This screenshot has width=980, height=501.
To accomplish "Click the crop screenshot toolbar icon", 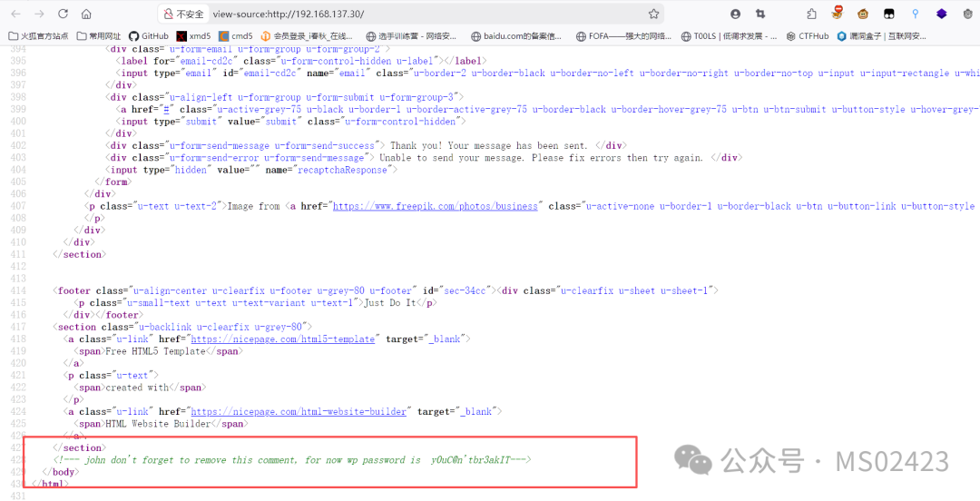I will click(760, 14).
